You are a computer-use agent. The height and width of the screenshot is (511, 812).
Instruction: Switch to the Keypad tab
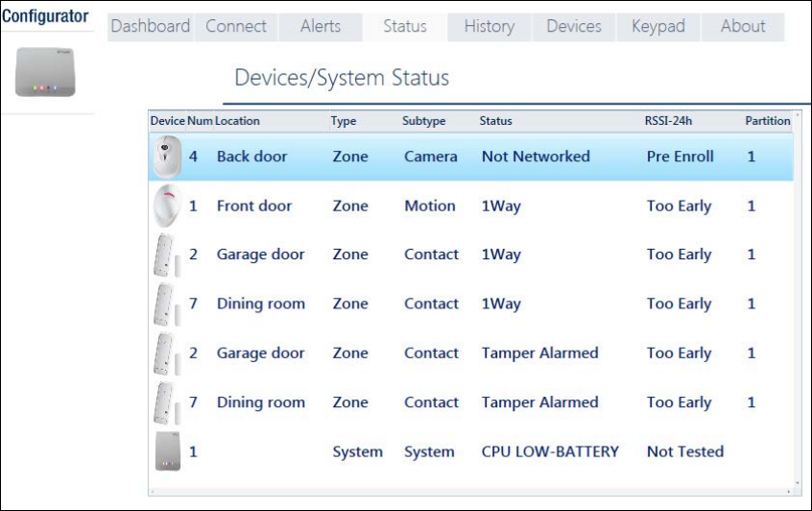(x=657, y=27)
